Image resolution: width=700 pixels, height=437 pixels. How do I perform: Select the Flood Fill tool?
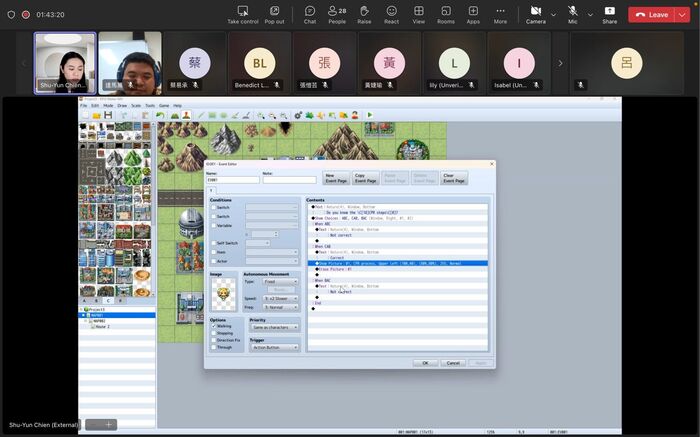click(x=235, y=115)
